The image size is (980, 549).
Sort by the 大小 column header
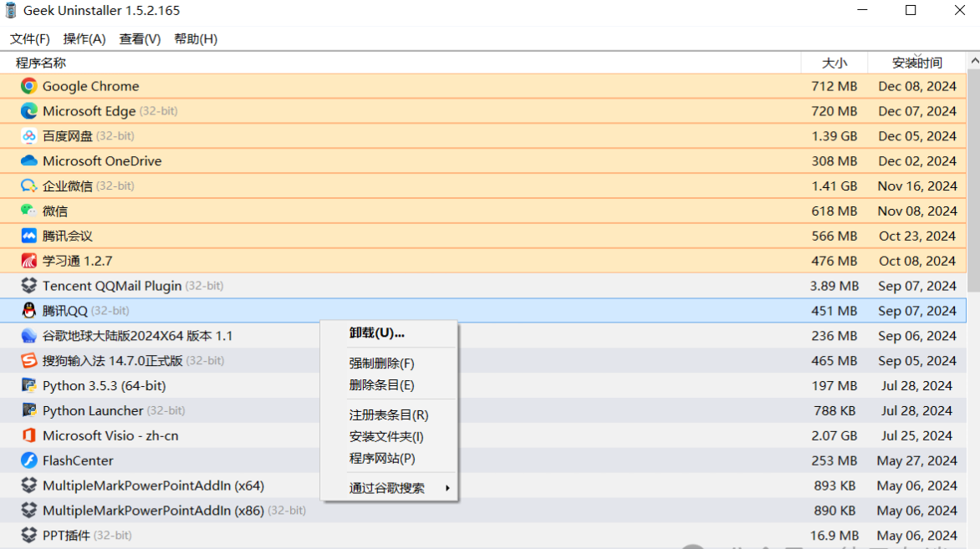835,63
